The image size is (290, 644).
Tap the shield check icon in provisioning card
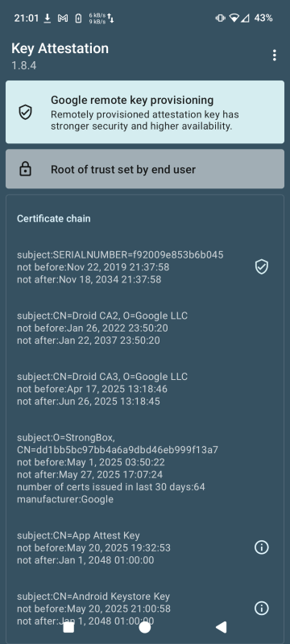click(26, 112)
